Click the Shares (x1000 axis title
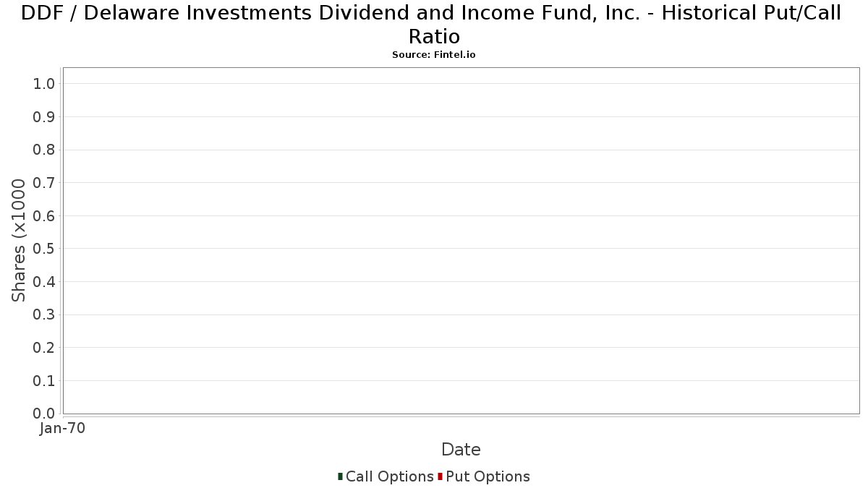The height and width of the screenshot is (488, 868). [19, 240]
